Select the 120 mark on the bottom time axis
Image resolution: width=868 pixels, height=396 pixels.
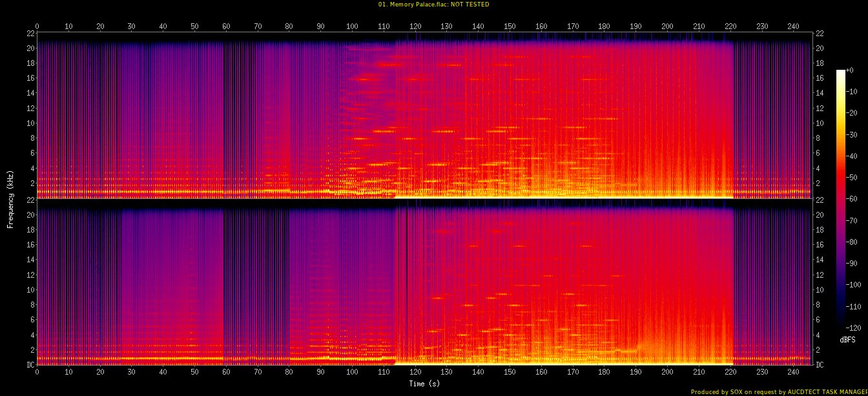[415, 373]
